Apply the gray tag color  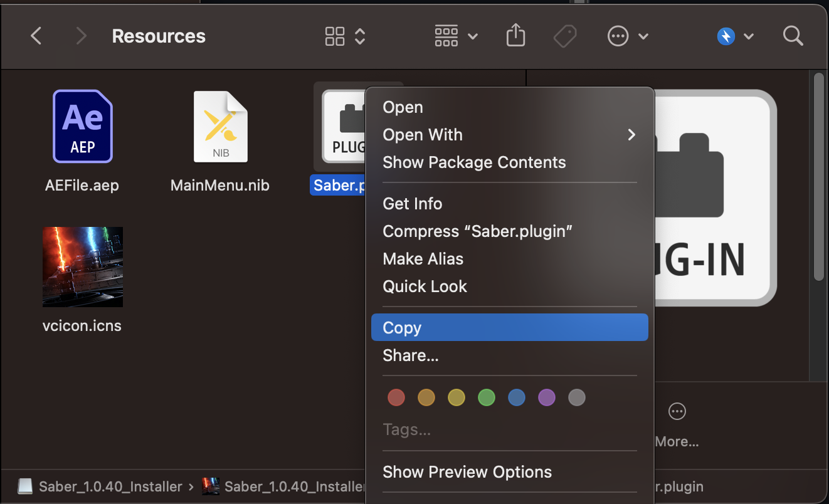point(577,397)
